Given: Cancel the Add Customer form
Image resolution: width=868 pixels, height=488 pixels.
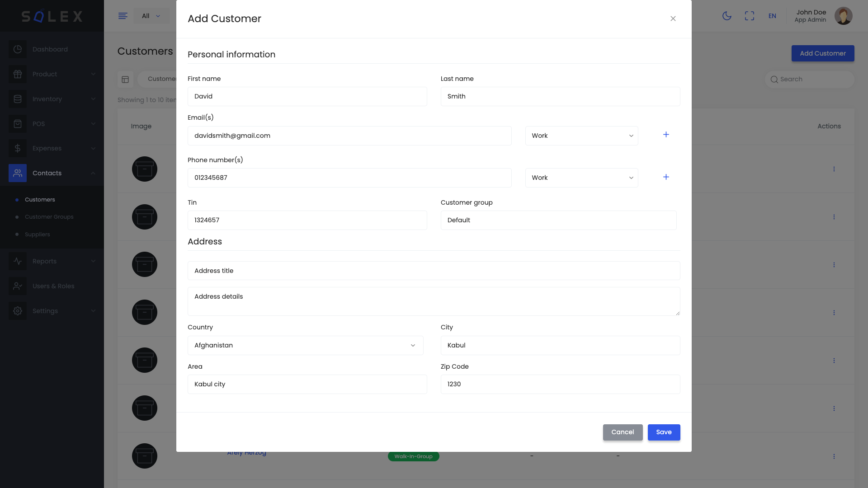Looking at the screenshot, I should coord(623,432).
